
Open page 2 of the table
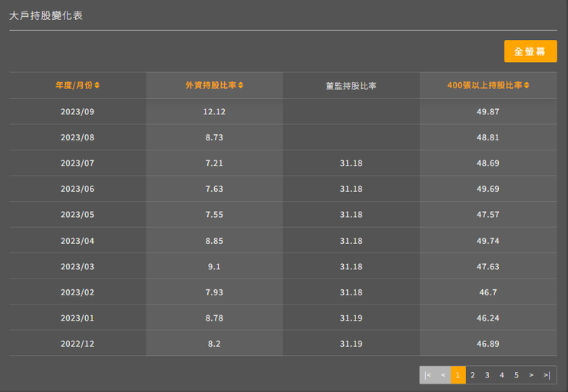click(473, 375)
